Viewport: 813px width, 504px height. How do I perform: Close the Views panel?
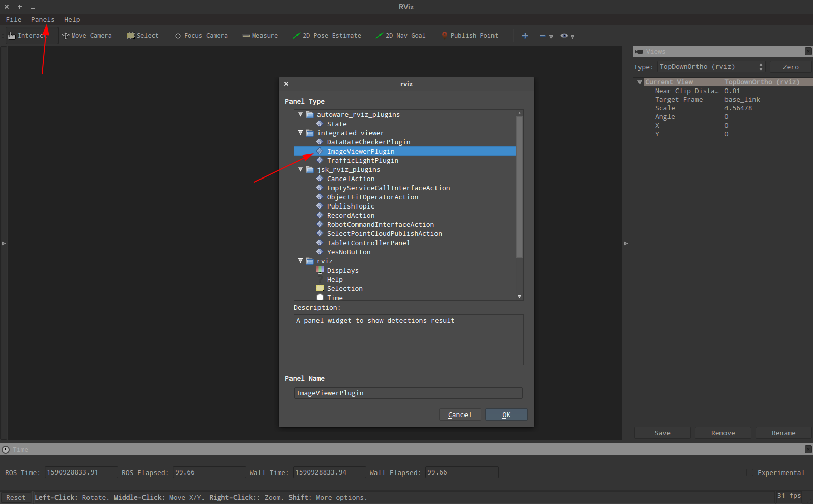(808, 51)
